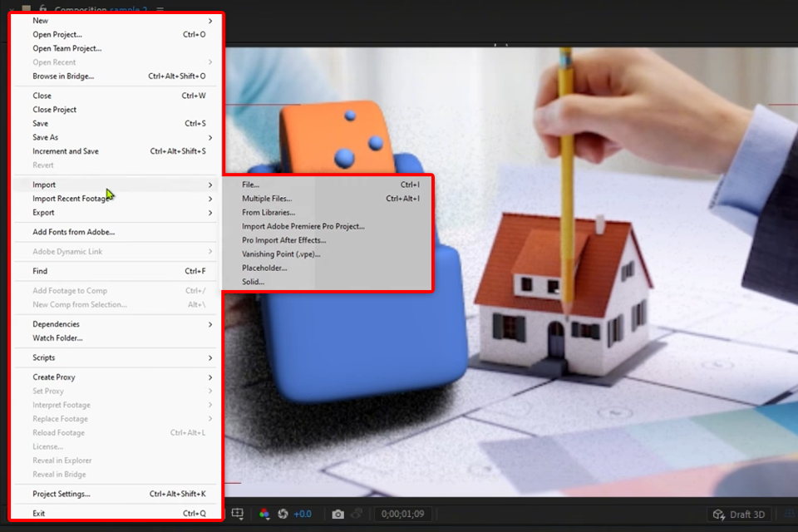Choose Open Project... from the File menu
The height and width of the screenshot is (532, 798).
click(116, 35)
